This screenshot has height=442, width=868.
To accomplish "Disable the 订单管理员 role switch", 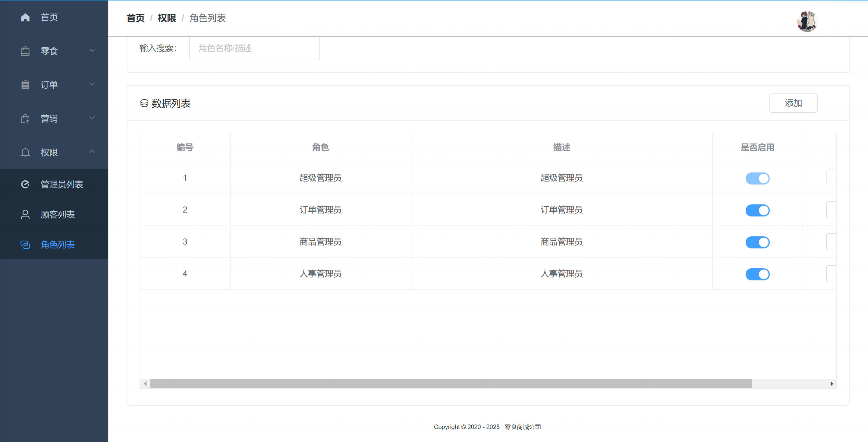I will [x=757, y=210].
